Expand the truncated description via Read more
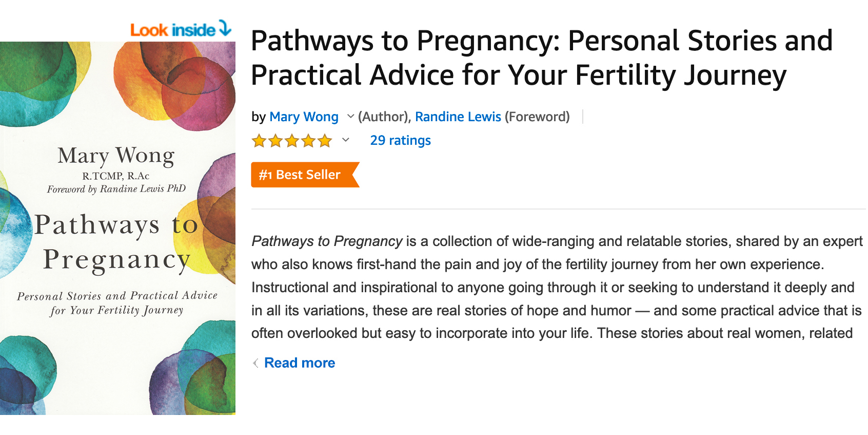This screenshot has height=435, width=868. [x=299, y=363]
